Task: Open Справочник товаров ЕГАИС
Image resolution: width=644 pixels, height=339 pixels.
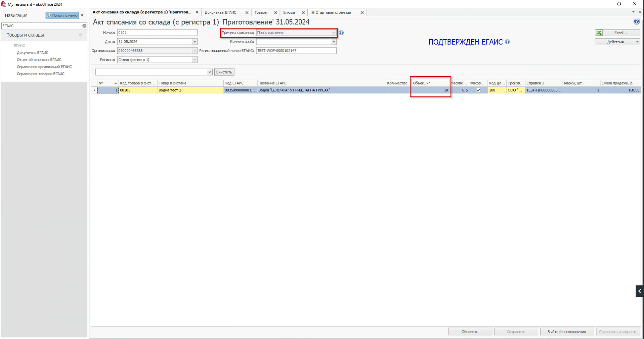Action: pos(41,74)
